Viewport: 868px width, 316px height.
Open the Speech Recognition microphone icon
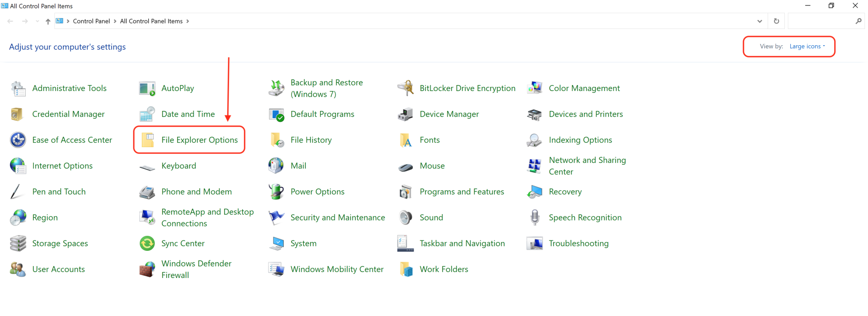tap(535, 218)
